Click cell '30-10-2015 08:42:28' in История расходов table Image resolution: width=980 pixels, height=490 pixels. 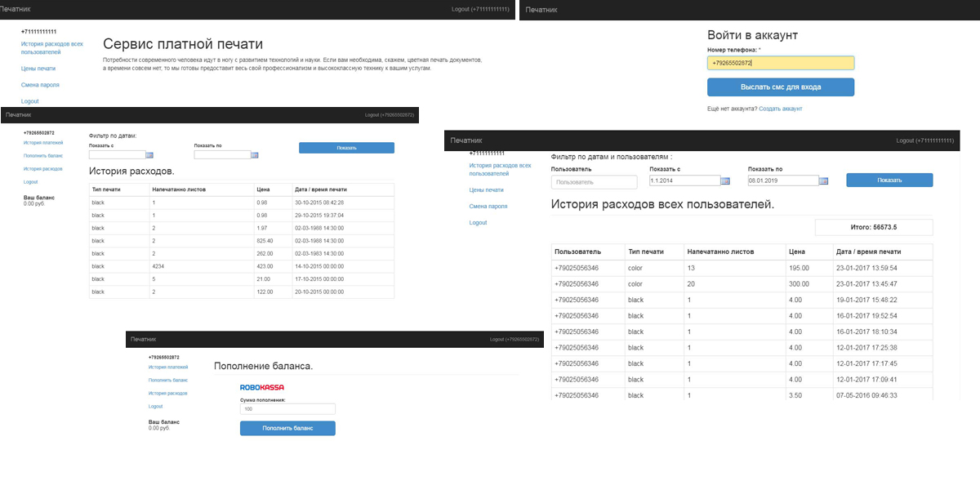click(343, 202)
